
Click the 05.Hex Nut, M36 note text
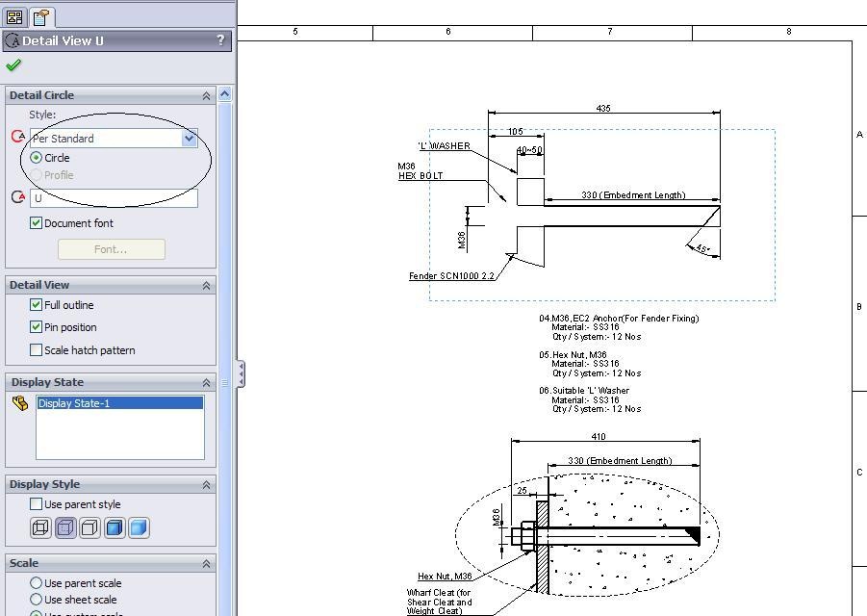(590, 364)
